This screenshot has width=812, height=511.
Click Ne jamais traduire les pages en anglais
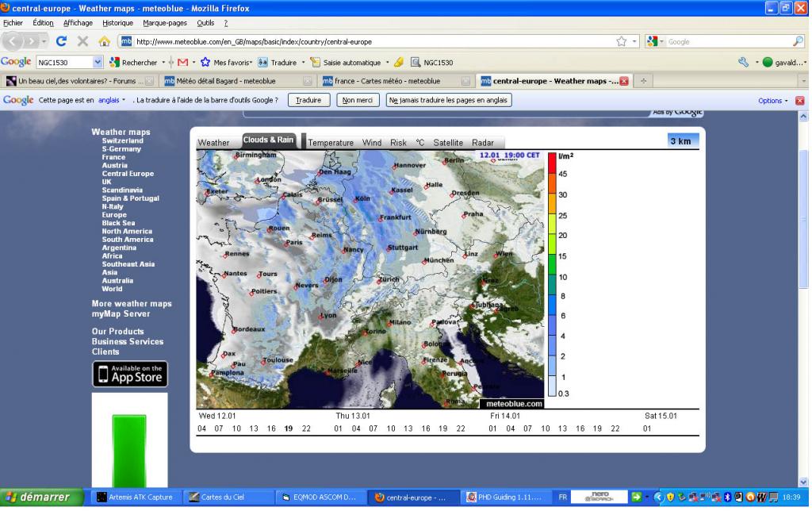(x=449, y=100)
